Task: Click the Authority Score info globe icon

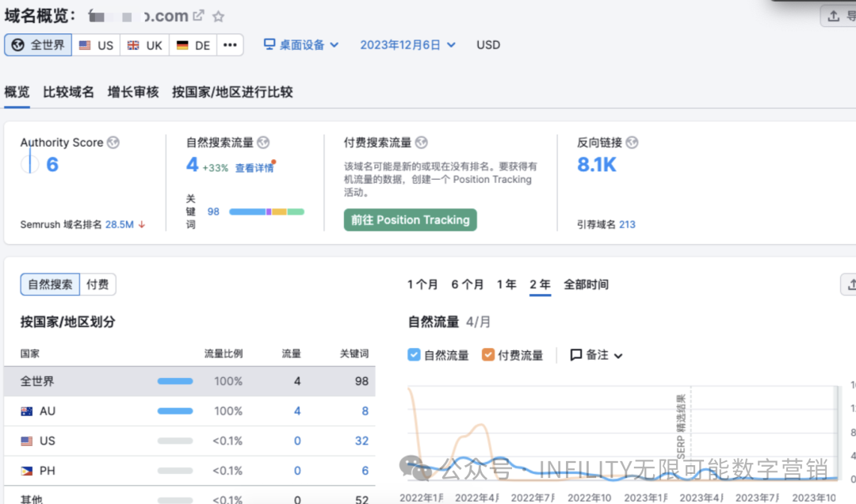Action: pos(113,143)
